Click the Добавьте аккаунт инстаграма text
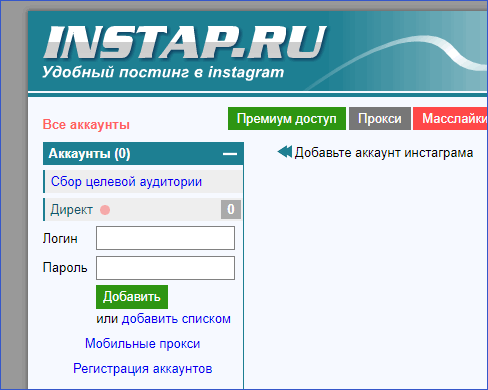This screenshot has height=390, width=488. coord(384,153)
